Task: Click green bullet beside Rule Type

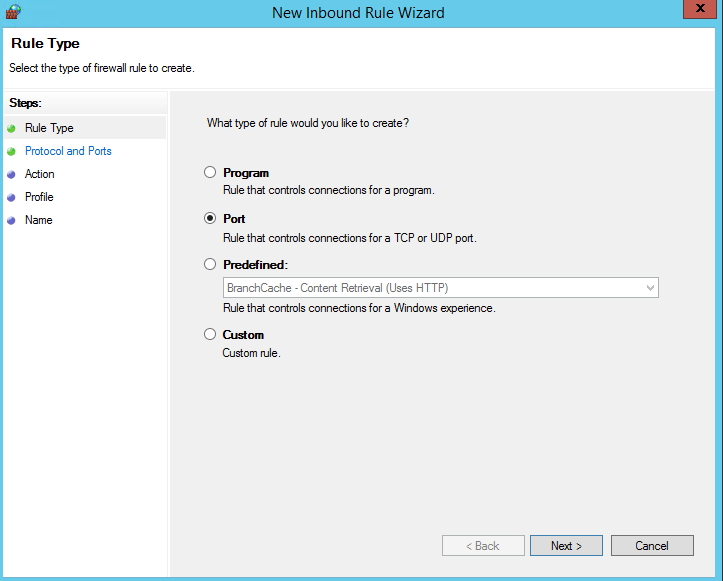Action: point(12,128)
